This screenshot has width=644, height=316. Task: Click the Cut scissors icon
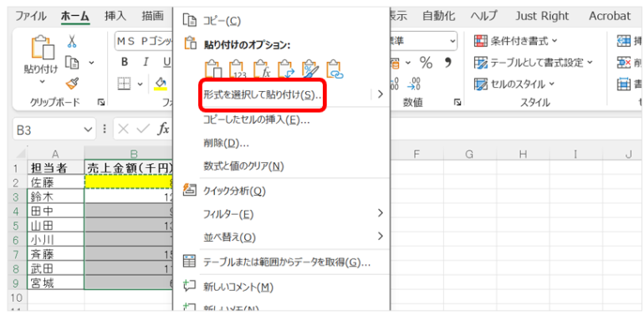(x=72, y=42)
